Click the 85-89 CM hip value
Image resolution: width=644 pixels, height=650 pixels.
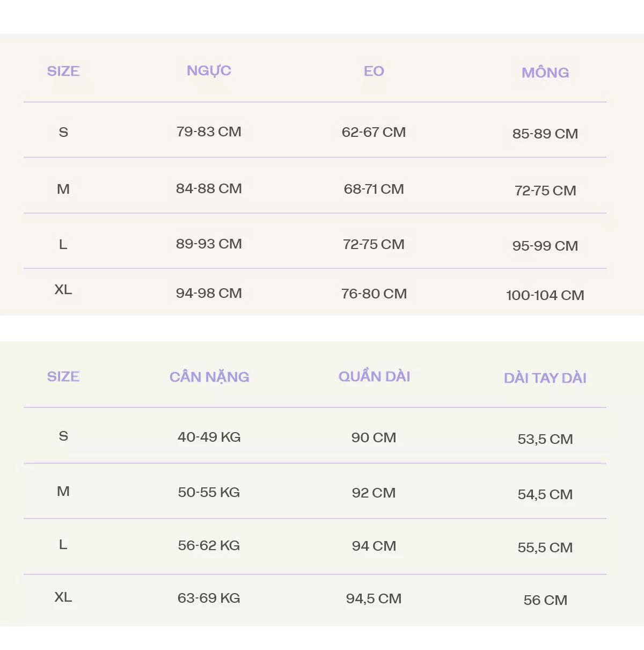tap(545, 134)
